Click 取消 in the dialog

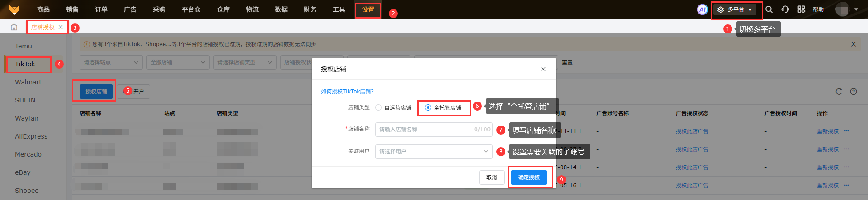492,177
